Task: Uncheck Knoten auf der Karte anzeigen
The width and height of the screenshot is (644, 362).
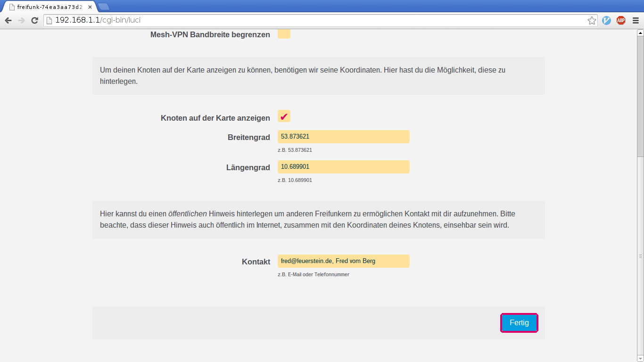Action: [284, 116]
